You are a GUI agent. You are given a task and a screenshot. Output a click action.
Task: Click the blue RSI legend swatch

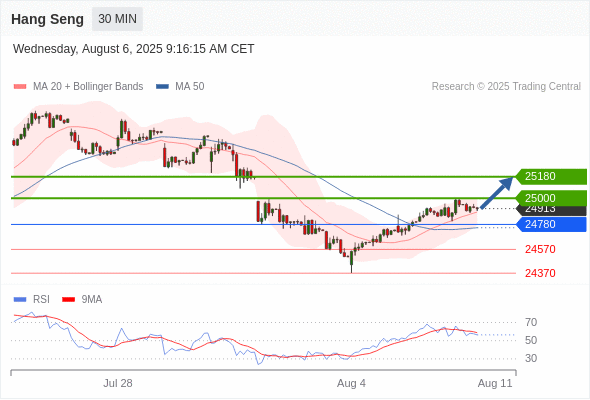coord(20,300)
